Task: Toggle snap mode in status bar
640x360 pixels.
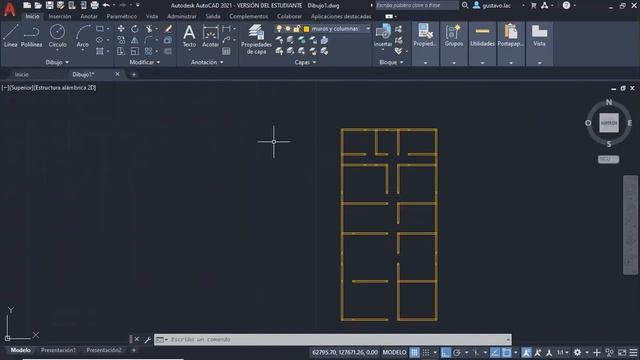Action: click(426, 352)
